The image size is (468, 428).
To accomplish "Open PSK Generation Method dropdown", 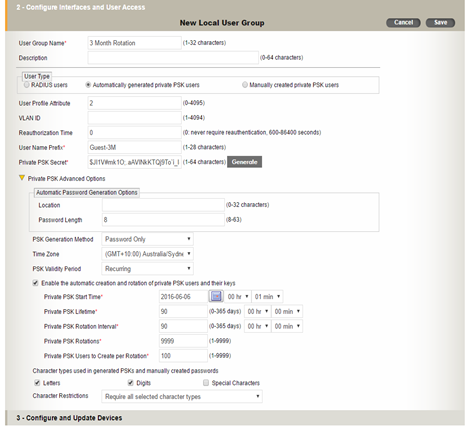I will pyautogui.click(x=147, y=239).
